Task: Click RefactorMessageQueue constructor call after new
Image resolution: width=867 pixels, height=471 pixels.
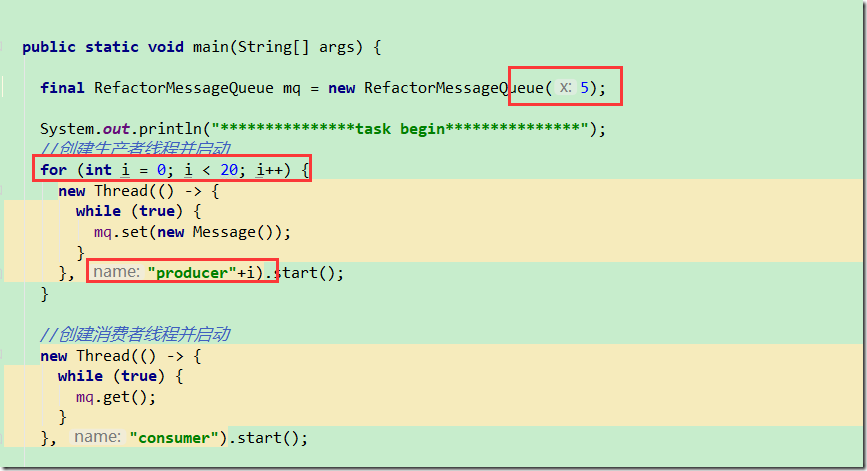Action: [453, 88]
